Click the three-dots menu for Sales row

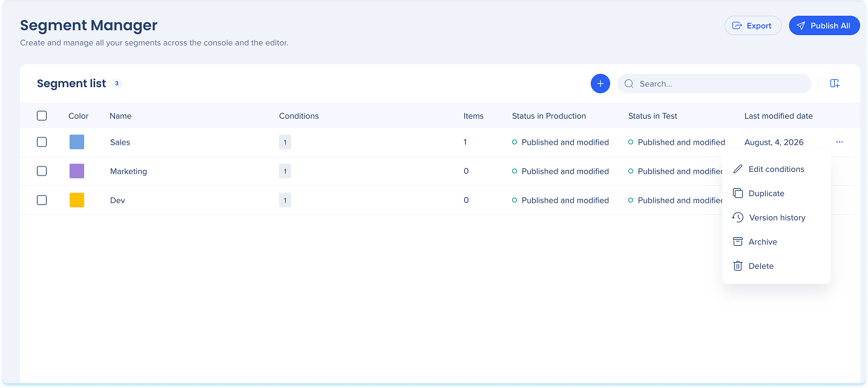coord(840,142)
